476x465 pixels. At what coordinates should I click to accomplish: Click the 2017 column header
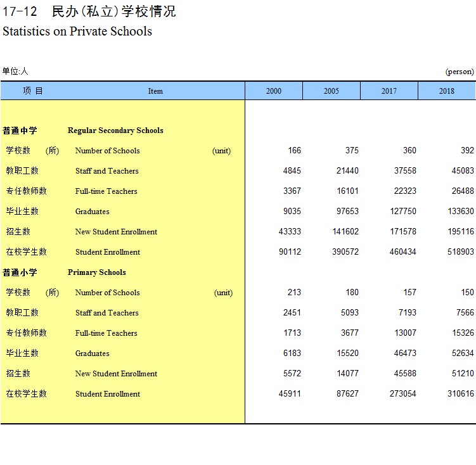coord(389,91)
